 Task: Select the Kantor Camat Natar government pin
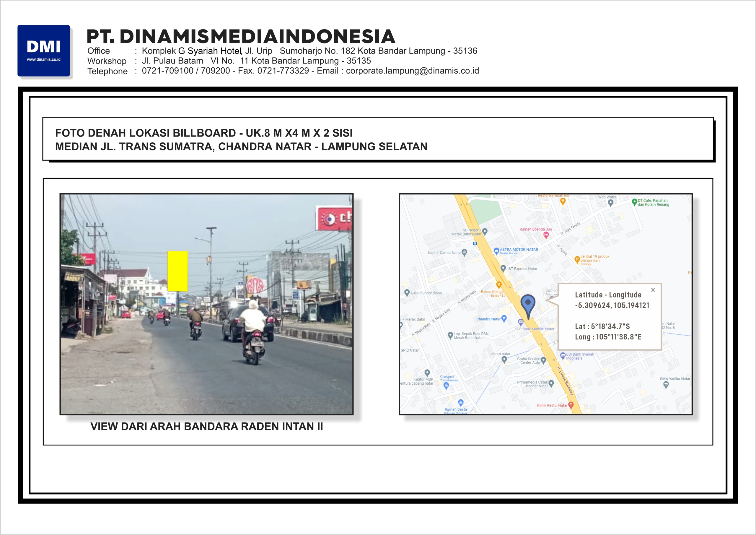pyautogui.click(x=464, y=253)
